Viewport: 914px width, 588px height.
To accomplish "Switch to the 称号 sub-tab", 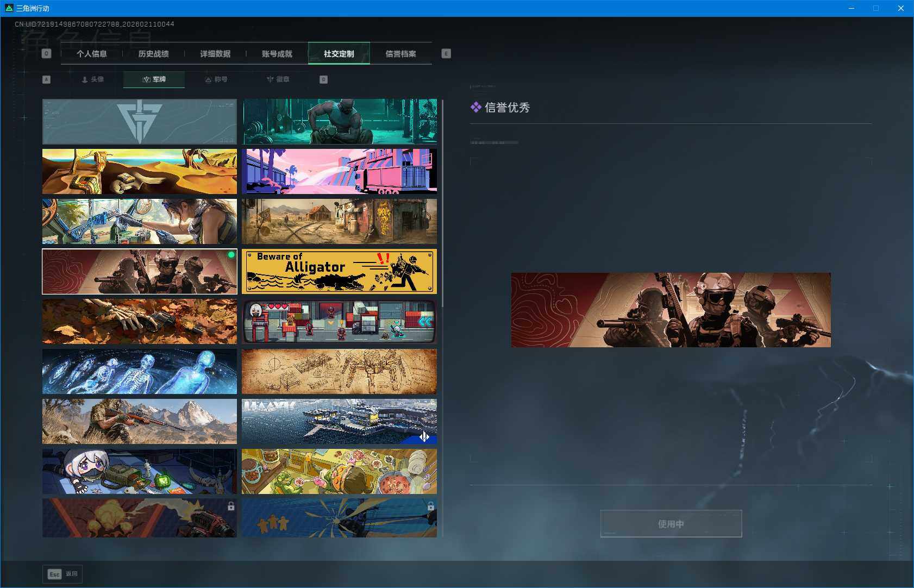I will coord(216,79).
